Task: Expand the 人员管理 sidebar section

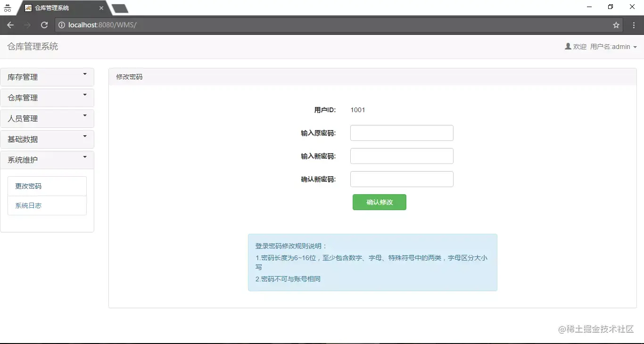Action: (x=47, y=119)
